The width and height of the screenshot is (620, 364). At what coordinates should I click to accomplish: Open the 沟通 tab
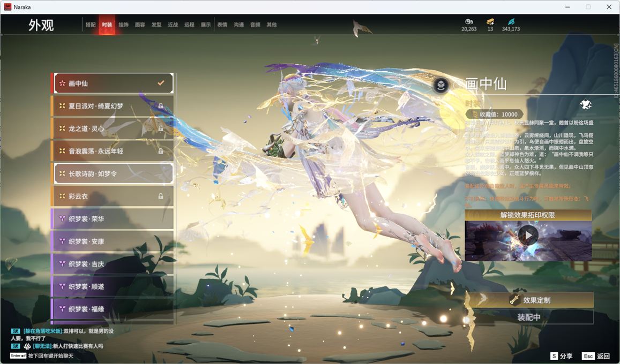(239, 25)
